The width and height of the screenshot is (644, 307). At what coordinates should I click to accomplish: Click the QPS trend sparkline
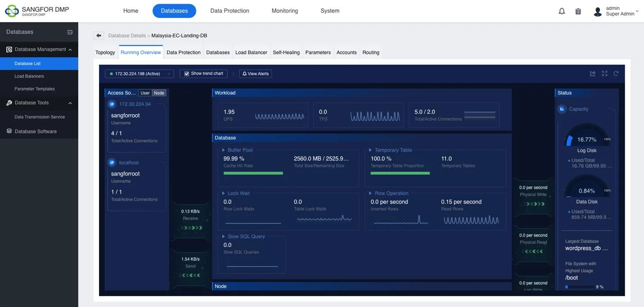pyautogui.click(x=279, y=117)
